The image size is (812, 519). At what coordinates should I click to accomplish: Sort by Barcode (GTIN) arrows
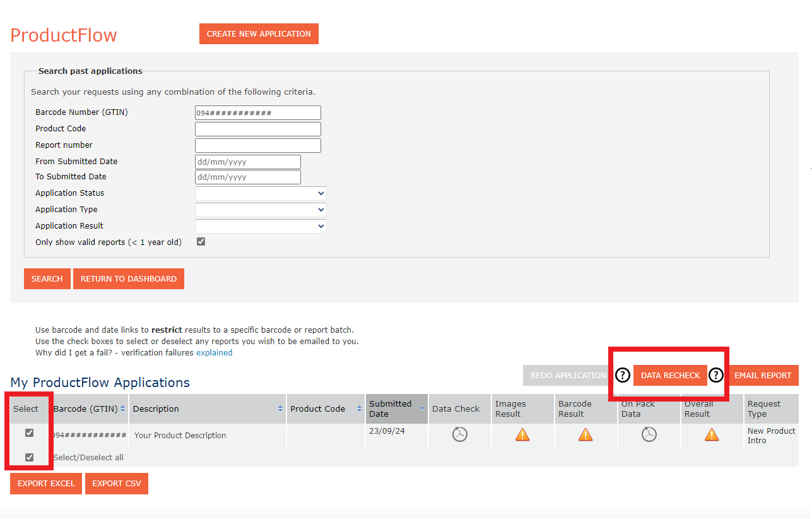pos(123,409)
